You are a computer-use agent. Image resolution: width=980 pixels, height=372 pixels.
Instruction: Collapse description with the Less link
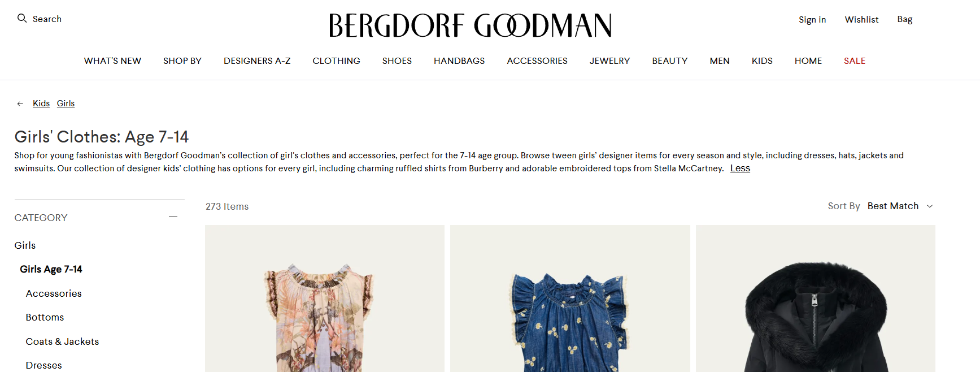(740, 168)
